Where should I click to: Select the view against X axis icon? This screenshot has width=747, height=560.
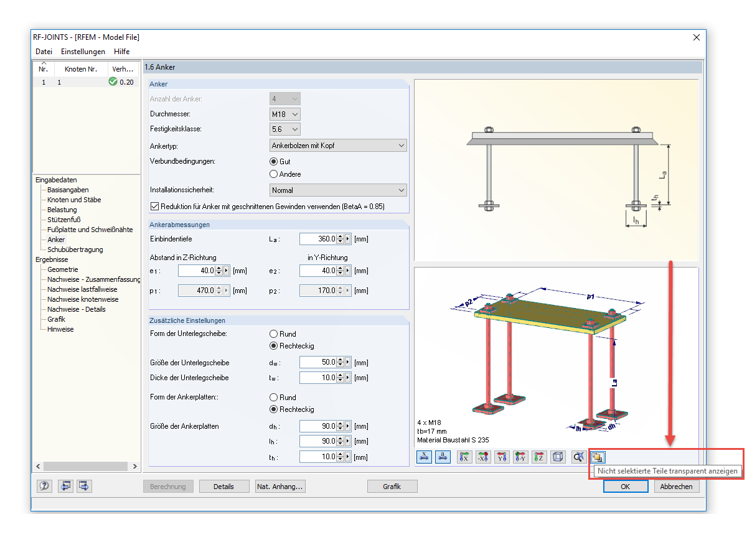[483, 457]
